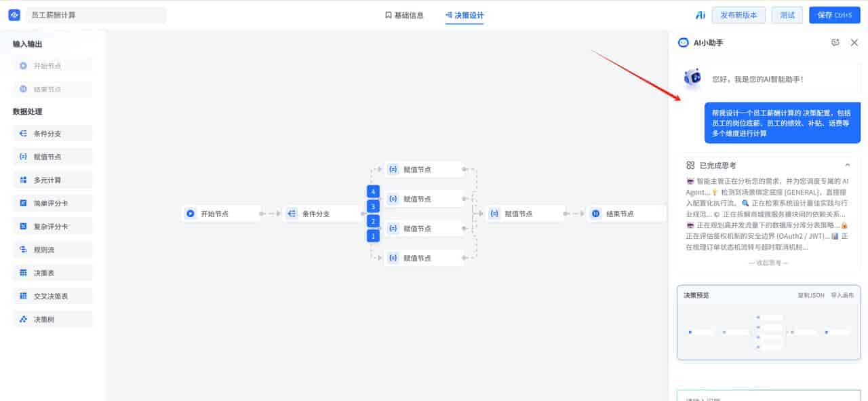The image size is (868, 401).
Task: Select the 交叉决策表 component in the sidebar
Action: point(53,296)
